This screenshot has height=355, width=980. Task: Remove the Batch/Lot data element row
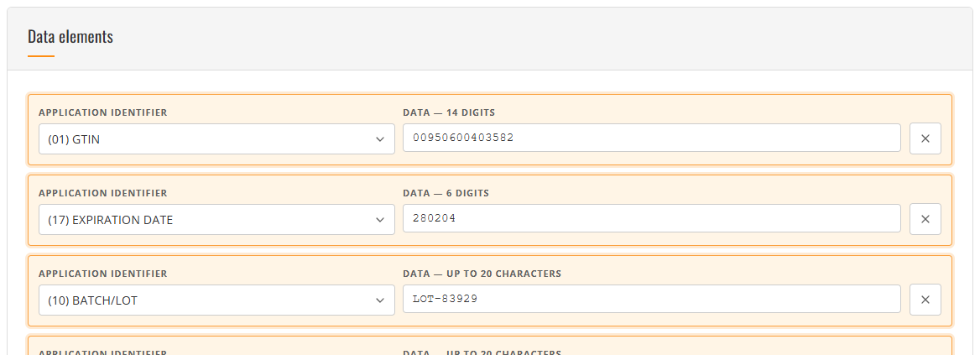[x=925, y=300]
